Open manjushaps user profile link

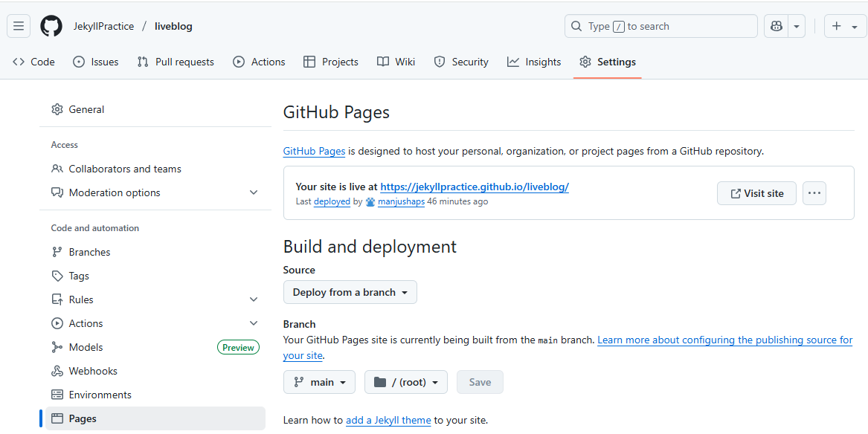(401, 202)
